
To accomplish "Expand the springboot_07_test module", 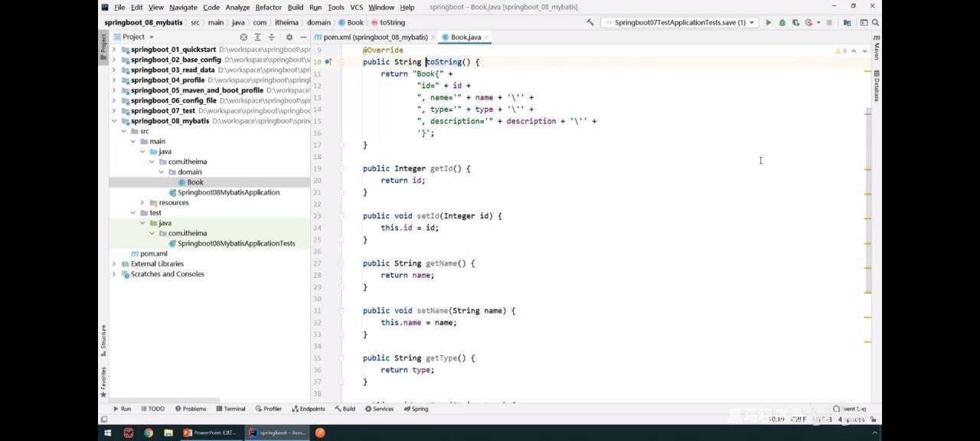I will (114, 111).
